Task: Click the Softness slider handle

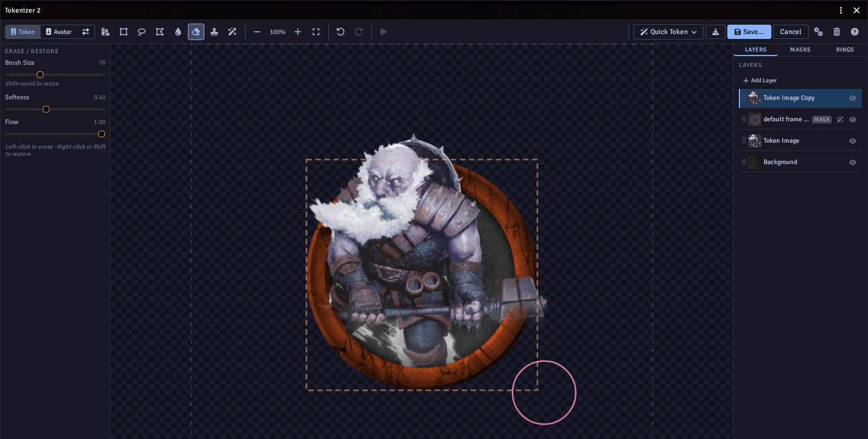Action: (46, 109)
